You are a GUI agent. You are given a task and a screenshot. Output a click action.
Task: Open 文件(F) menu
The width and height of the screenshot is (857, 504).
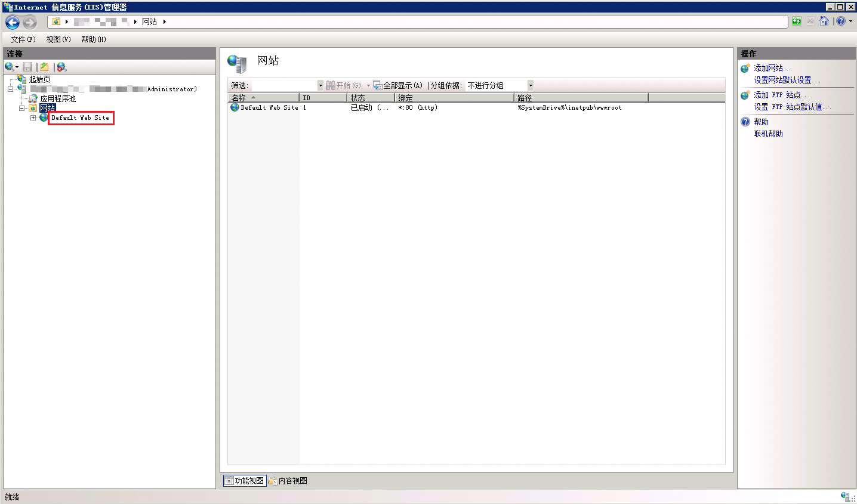[x=23, y=39]
